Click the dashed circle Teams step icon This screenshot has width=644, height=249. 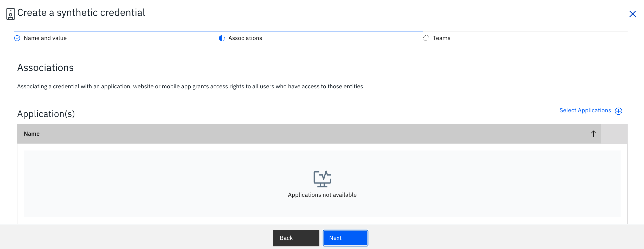(426, 38)
